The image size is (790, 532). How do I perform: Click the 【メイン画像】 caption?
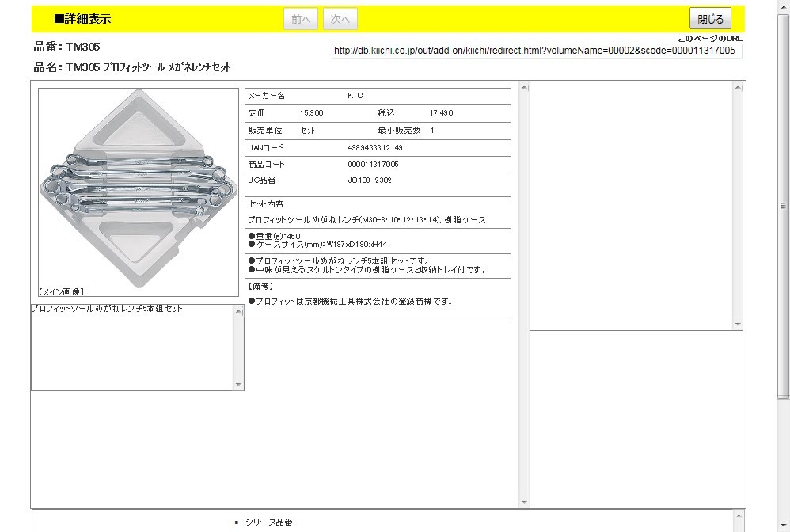61,291
